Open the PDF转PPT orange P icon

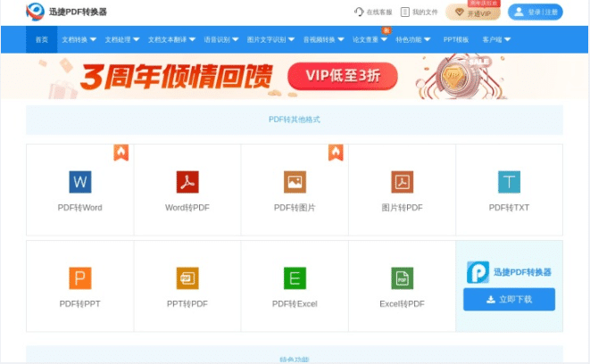point(80,278)
